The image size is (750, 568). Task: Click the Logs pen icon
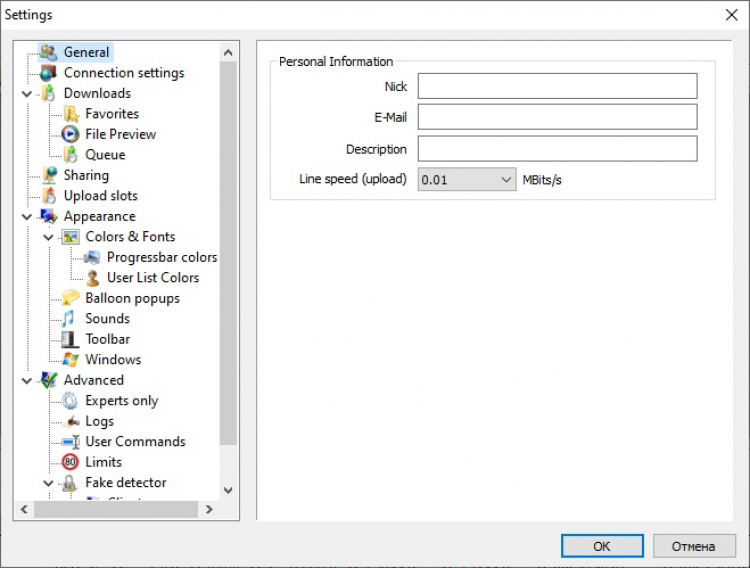pos(72,422)
